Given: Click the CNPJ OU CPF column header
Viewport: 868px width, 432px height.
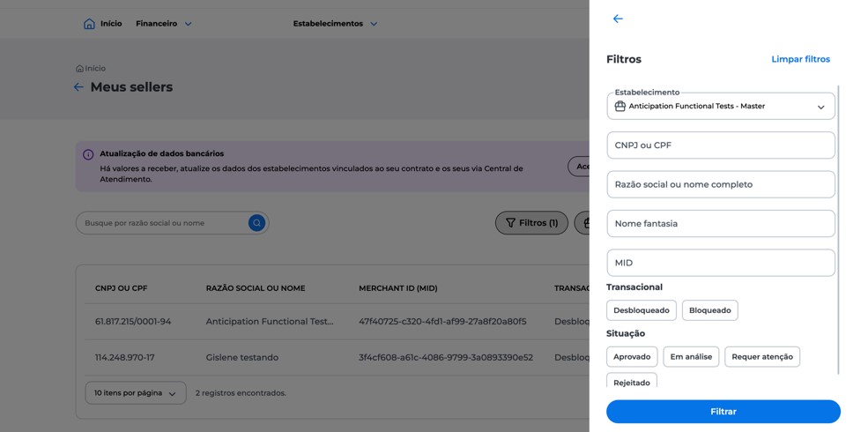Looking at the screenshot, I should [x=122, y=288].
